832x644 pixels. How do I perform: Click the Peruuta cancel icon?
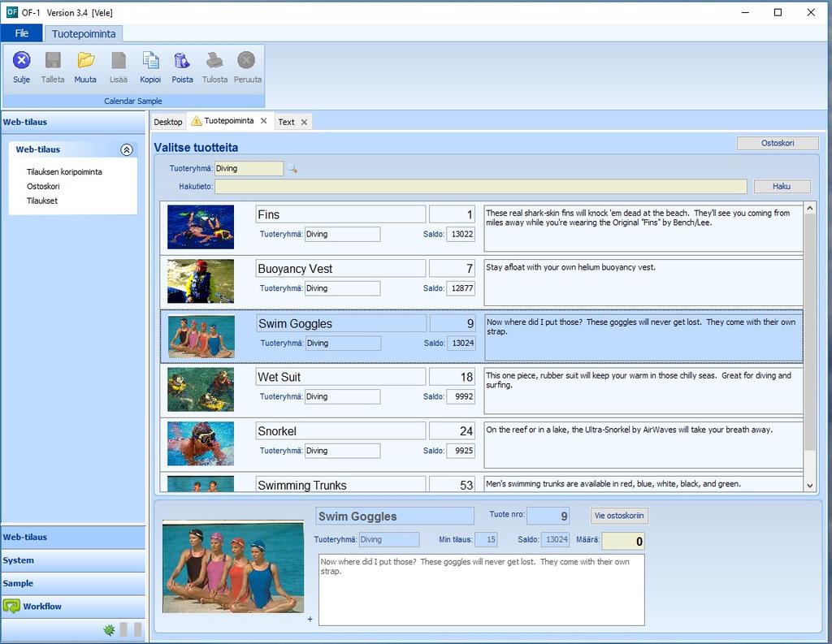pyautogui.click(x=246, y=60)
